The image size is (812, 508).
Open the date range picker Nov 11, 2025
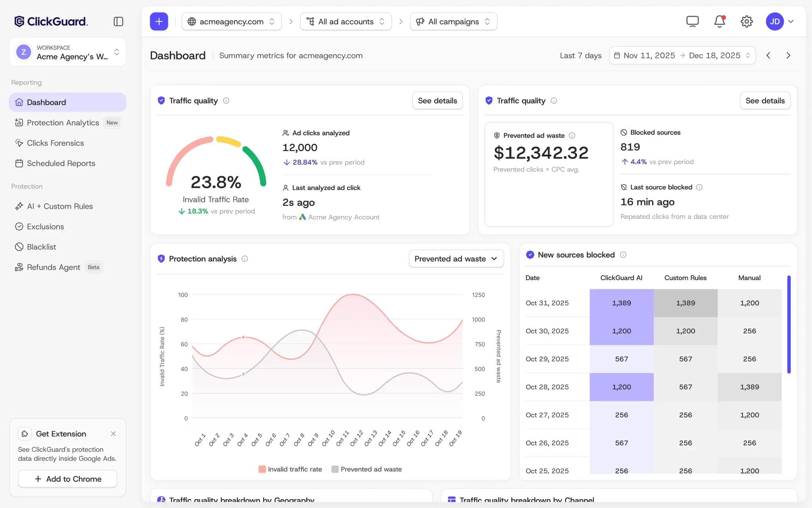(682, 56)
